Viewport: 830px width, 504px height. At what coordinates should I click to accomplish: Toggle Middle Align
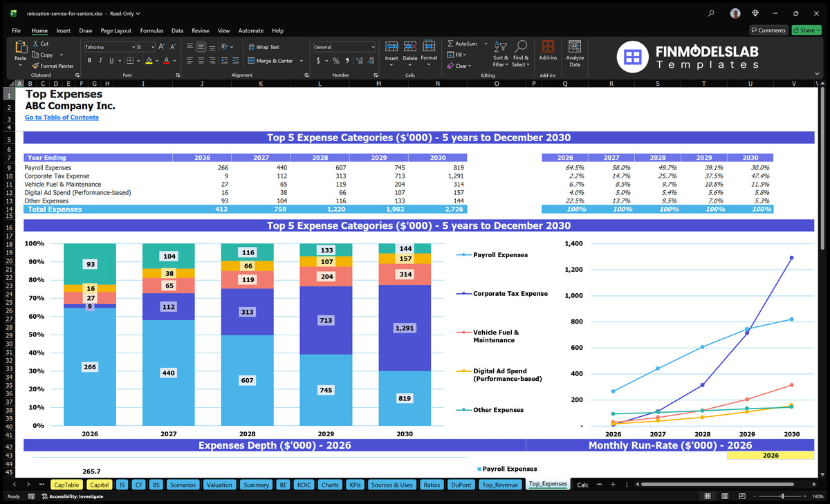201,47
